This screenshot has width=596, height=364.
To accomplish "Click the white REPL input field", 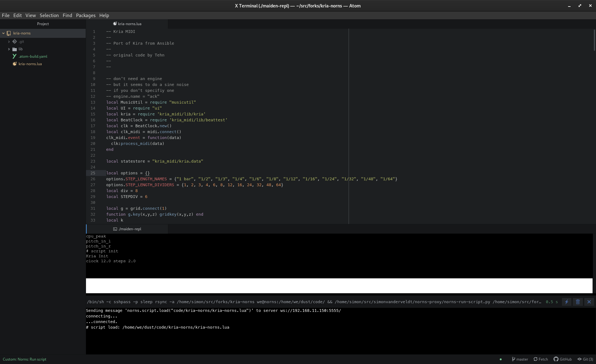I will coord(339,286).
